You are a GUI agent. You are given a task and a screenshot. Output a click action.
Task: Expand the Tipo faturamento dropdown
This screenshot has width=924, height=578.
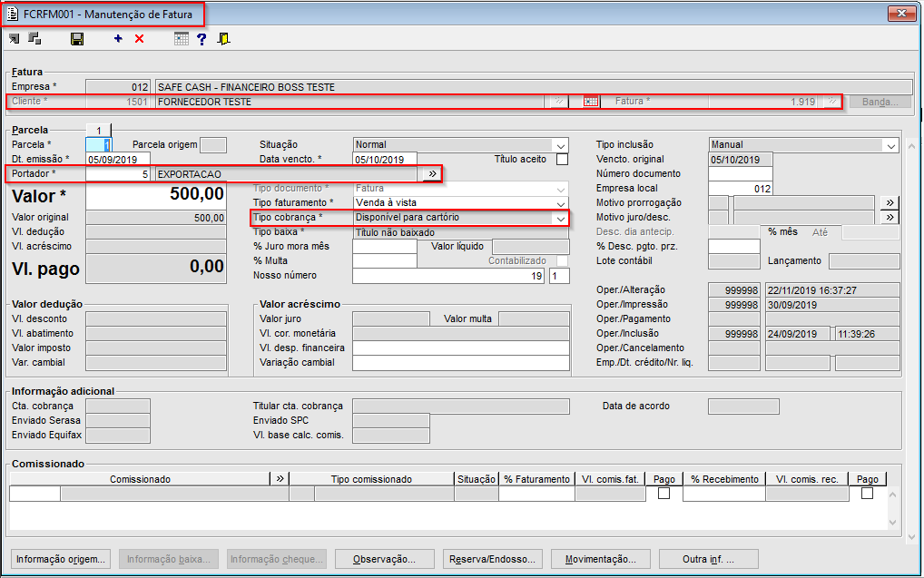(x=560, y=202)
